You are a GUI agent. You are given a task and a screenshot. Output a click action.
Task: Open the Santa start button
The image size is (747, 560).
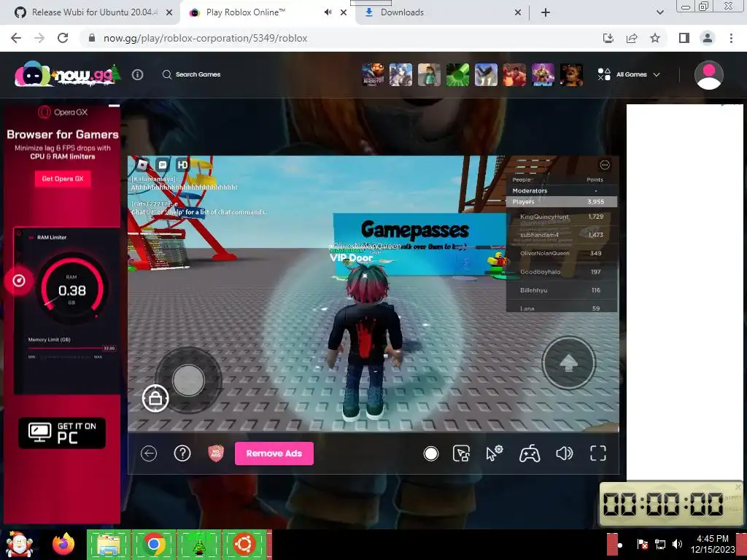pos(18,544)
